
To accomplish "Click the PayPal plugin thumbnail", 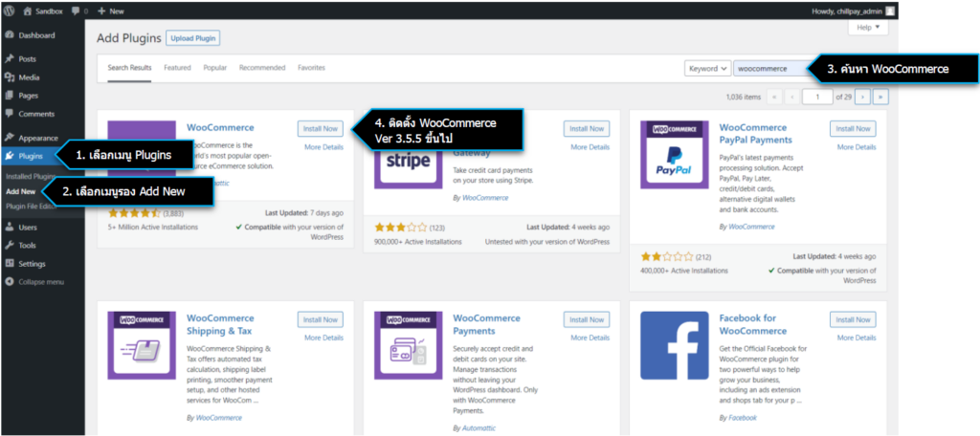I will [x=675, y=154].
